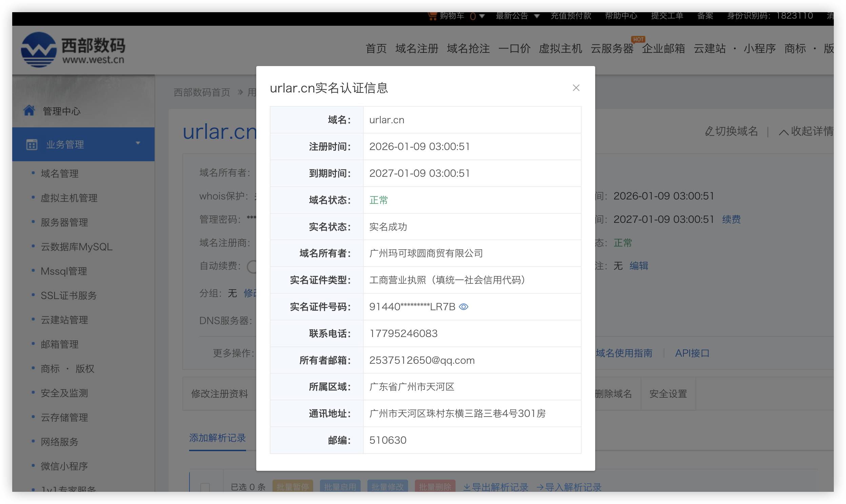846x504 pixels.
Task: Reveal the masked certificate number via eye icon
Action: 463,307
